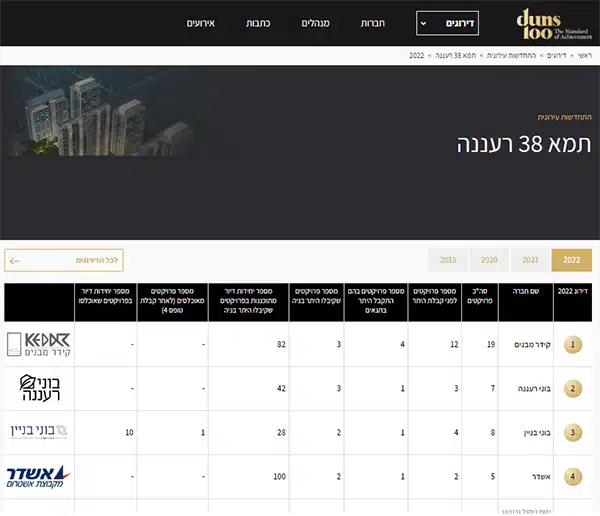Viewport: 600px width, 516px height.
Task: Open the duns 100 logo homepage
Action: pos(554,24)
